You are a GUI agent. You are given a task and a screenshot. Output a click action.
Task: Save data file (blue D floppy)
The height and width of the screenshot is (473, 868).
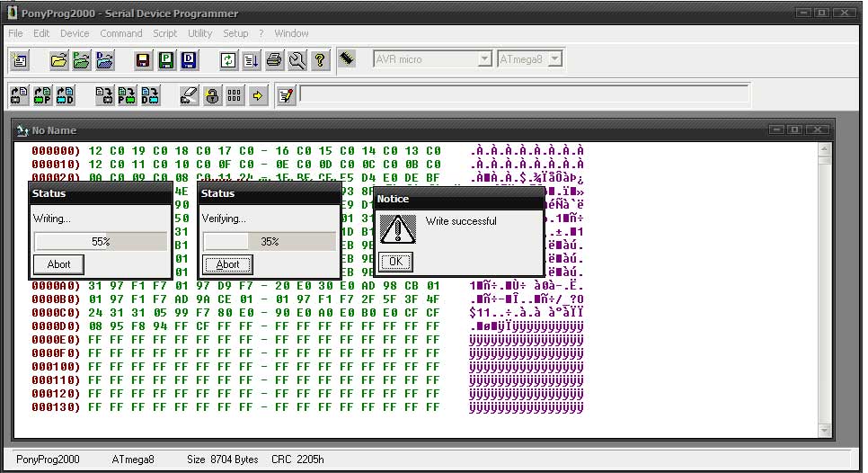point(189,60)
